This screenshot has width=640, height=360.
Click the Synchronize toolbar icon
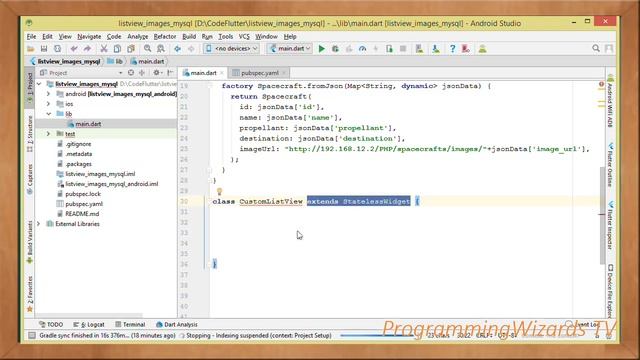(58, 49)
